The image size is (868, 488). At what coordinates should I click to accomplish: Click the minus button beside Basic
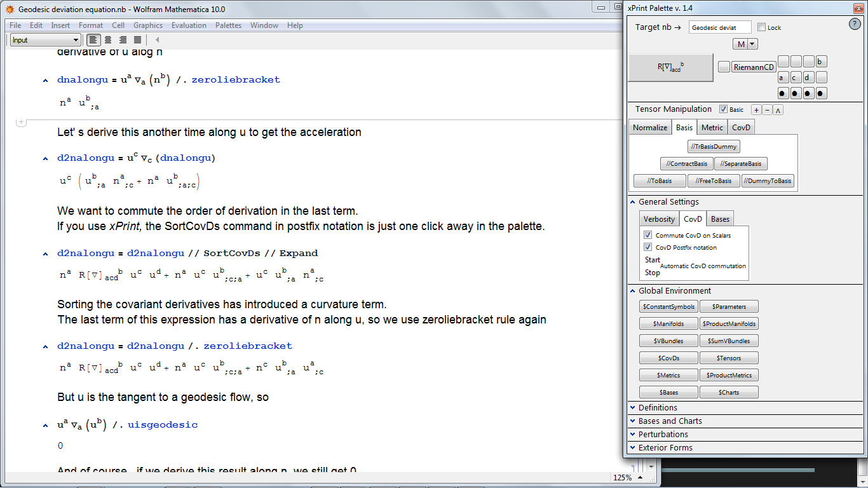(x=767, y=110)
